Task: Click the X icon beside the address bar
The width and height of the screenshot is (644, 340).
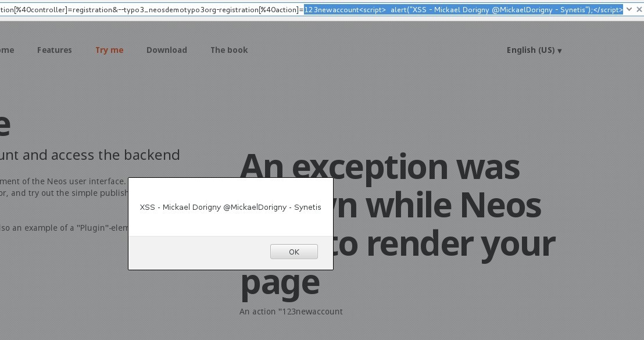Action: pyautogui.click(x=639, y=9)
